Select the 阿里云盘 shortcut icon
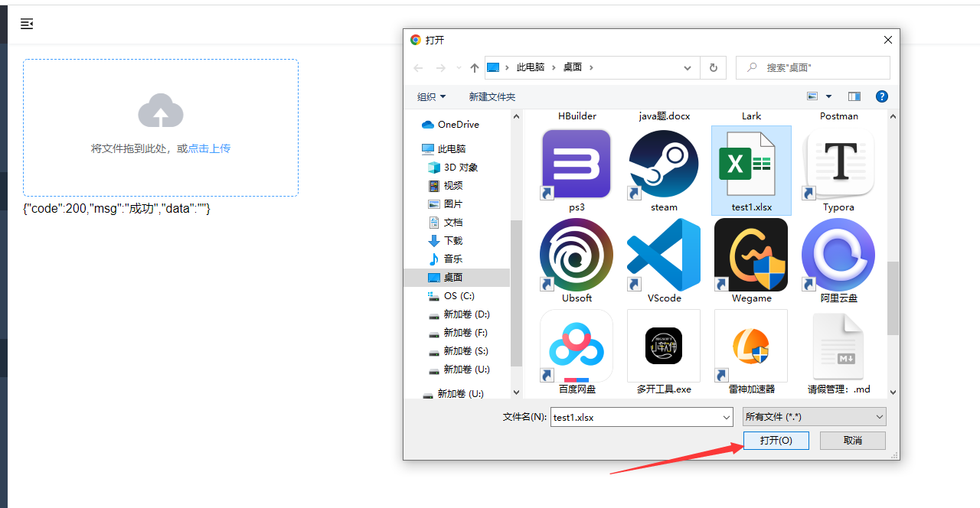980x508 pixels. (x=838, y=255)
